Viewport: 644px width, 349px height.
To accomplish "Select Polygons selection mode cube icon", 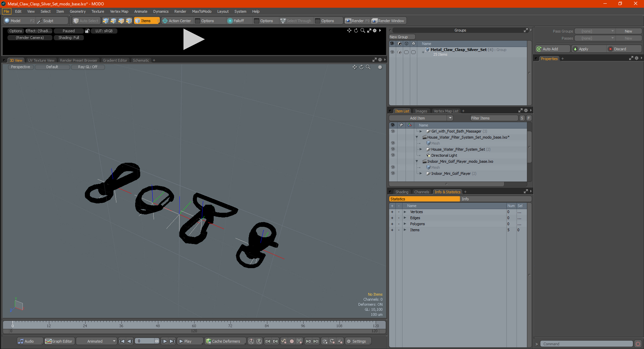I will click(x=121, y=21).
